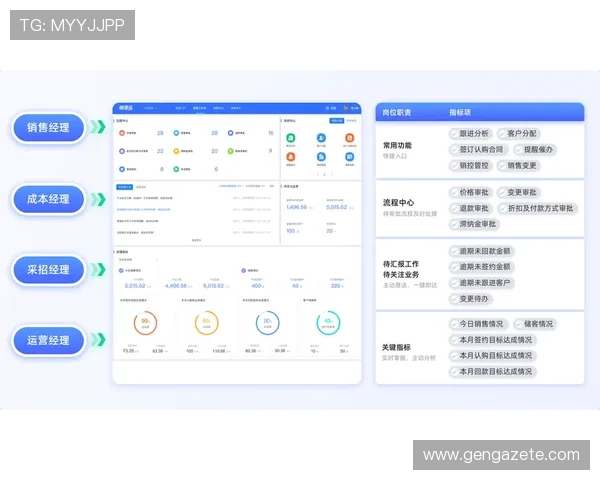Viewport: 600px width, 480px height.
Task: Toggle the 销售变更 check tag
Action: [x=518, y=166]
